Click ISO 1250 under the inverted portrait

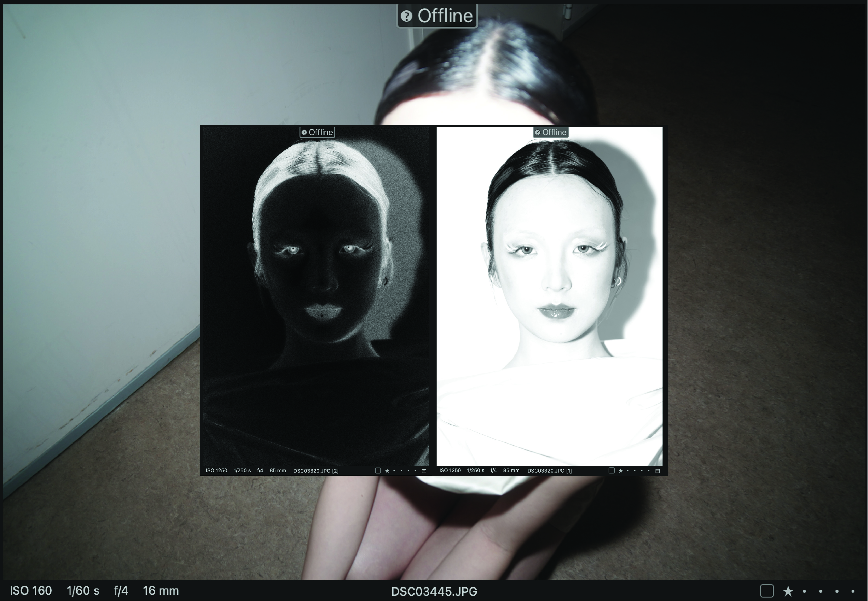(217, 471)
